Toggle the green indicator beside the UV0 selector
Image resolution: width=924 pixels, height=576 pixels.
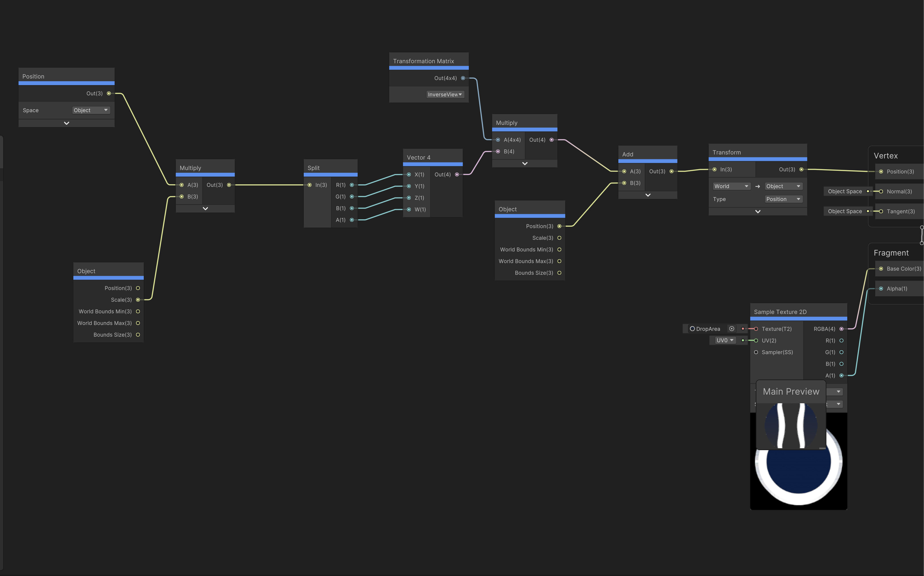coord(743,340)
